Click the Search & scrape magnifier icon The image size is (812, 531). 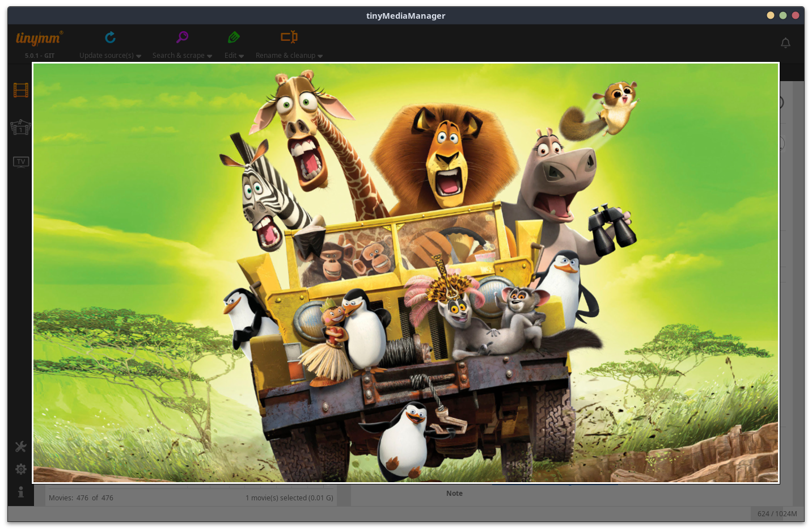pyautogui.click(x=182, y=37)
